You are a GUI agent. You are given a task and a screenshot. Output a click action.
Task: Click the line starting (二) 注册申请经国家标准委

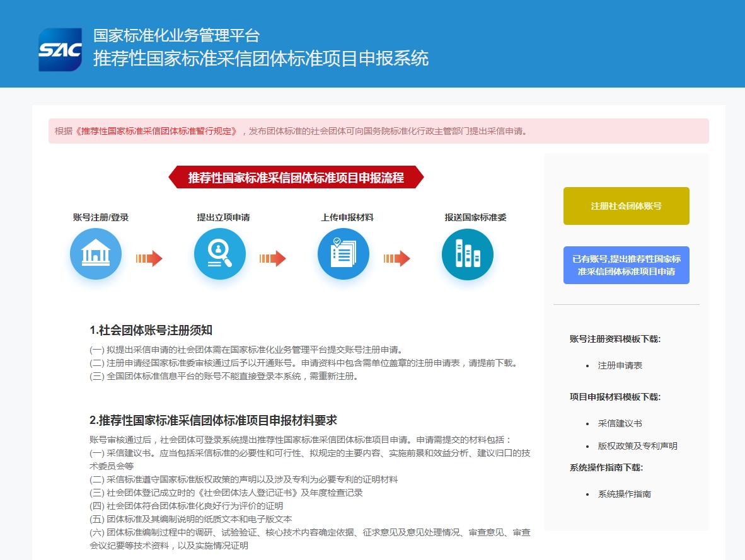click(304, 363)
